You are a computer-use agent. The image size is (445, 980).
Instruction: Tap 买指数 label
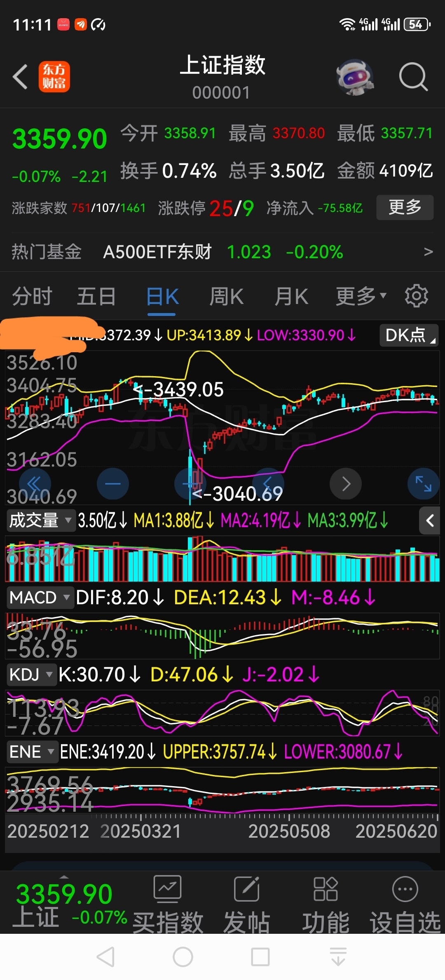(168, 923)
